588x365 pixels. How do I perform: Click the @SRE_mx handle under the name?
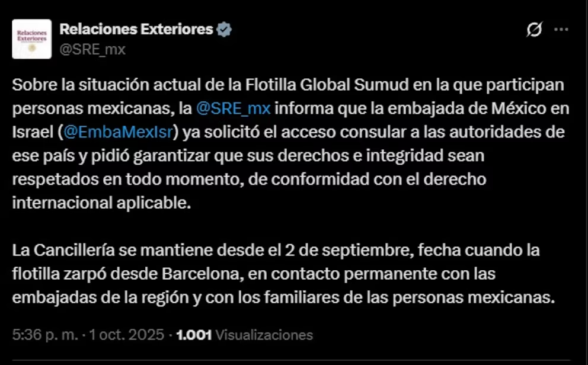pos(93,49)
